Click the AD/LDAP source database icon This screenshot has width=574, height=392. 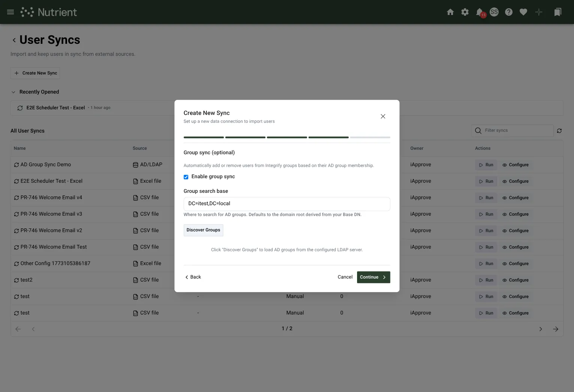136,165
